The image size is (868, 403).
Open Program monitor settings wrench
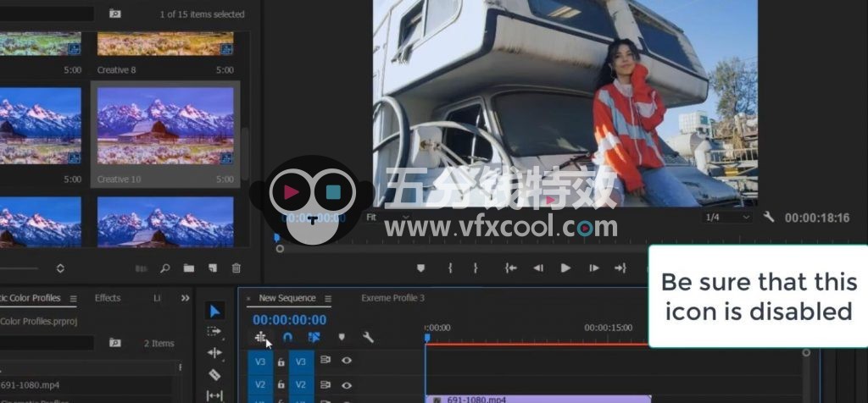pos(768,217)
